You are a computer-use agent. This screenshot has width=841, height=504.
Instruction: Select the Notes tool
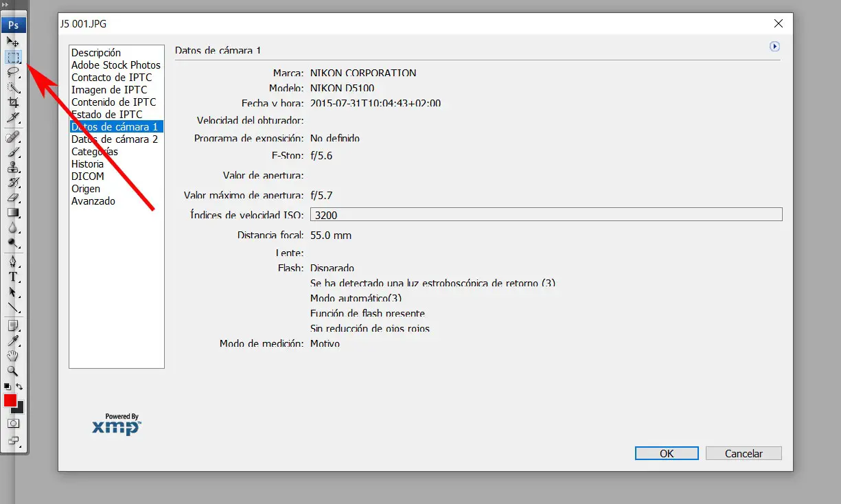pyautogui.click(x=13, y=325)
